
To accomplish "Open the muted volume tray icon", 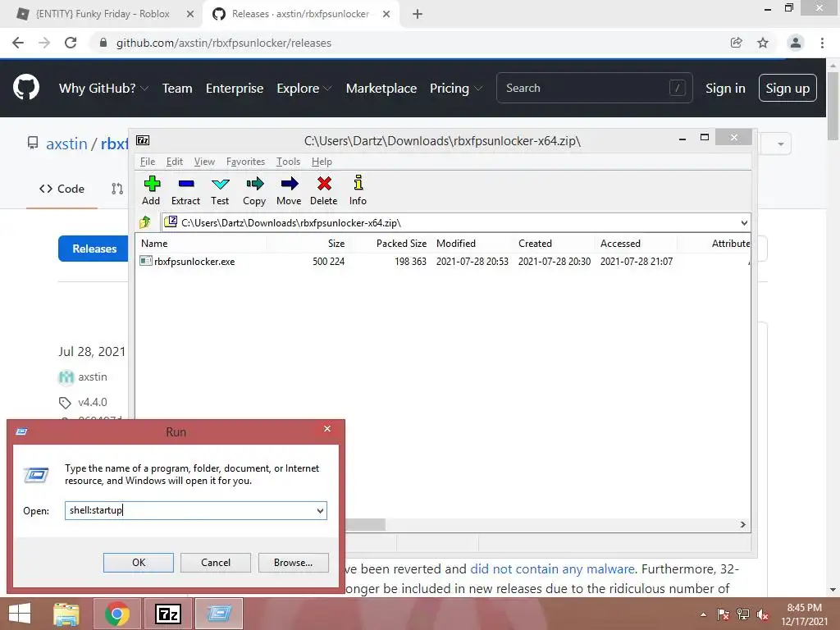I will (763, 614).
